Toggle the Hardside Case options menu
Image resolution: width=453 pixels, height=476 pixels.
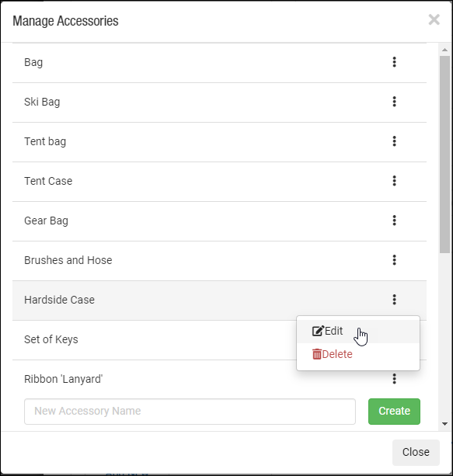(394, 300)
